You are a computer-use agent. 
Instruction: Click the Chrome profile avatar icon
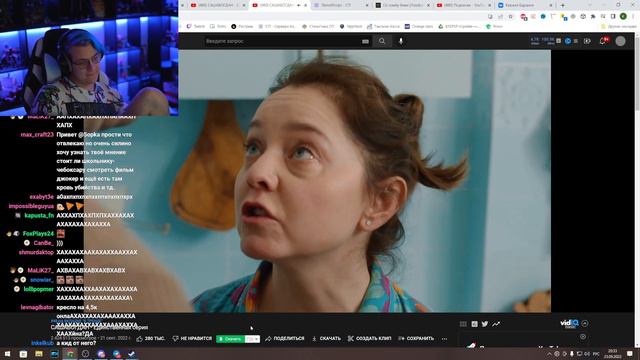(x=623, y=16)
